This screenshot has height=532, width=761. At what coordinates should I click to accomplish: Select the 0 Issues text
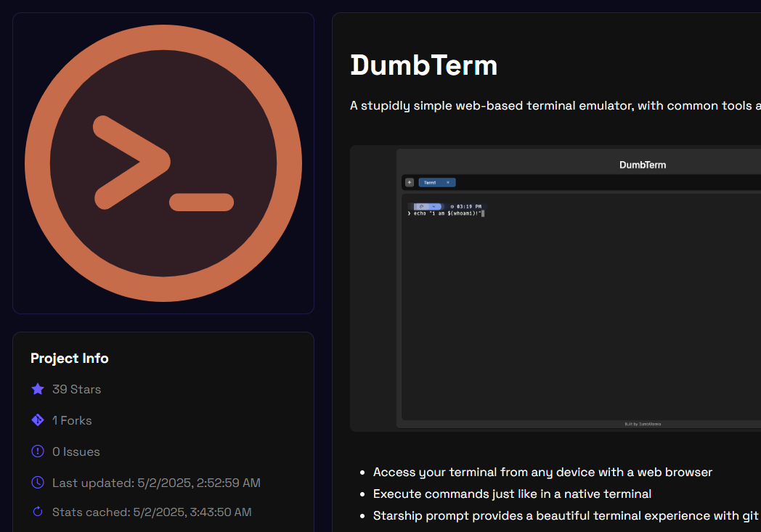(x=76, y=451)
